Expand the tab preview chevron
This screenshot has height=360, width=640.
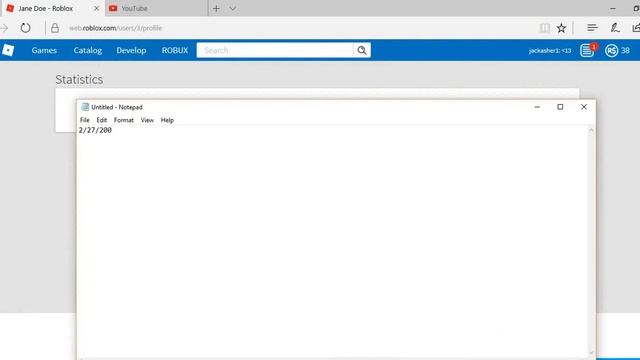pos(232,8)
